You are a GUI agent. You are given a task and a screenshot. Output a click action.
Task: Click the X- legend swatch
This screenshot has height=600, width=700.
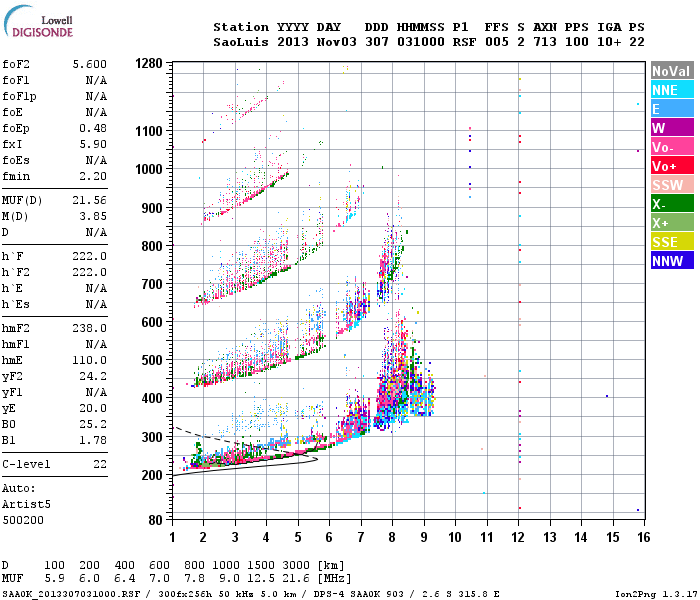pos(672,204)
